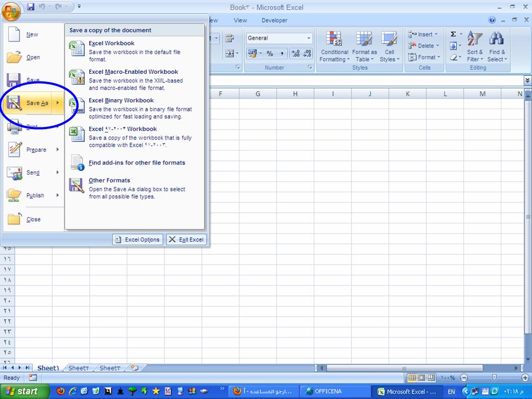Switch to Page Break Preview
The image size is (532, 399).
click(431, 377)
